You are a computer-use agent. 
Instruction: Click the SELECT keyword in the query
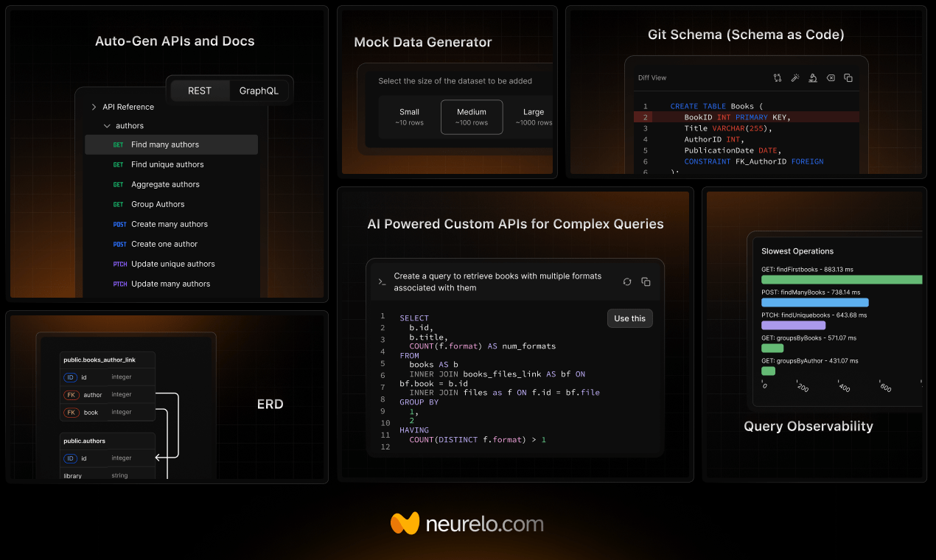[414, 318]
